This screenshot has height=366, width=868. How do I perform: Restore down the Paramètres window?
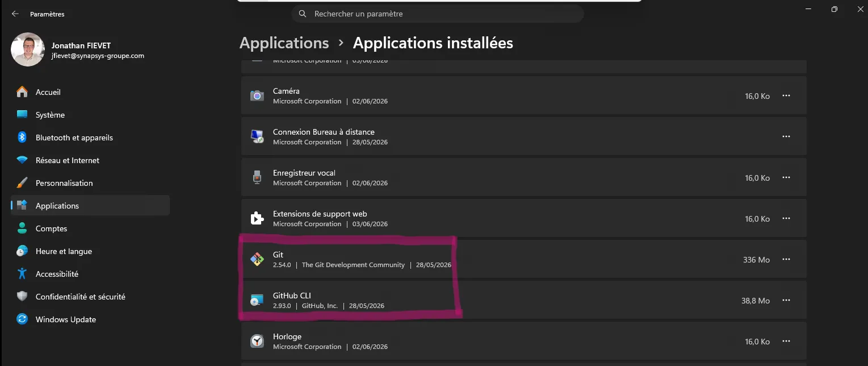[834, 9]
